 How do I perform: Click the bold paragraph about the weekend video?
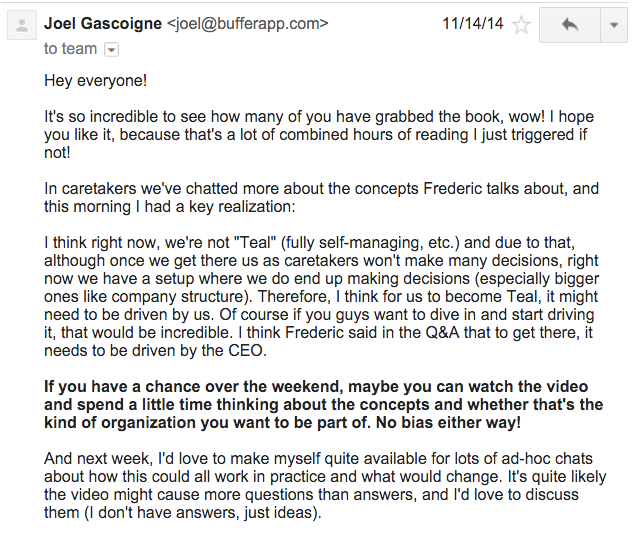[x=323, y=405]
